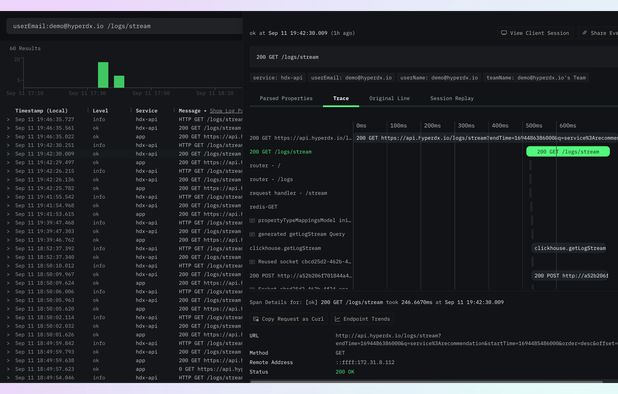Viewport: 618px width, 394px height.
Task: Select the 200 POST http://a52b206f trace row label
Action: tap(300, 276)
